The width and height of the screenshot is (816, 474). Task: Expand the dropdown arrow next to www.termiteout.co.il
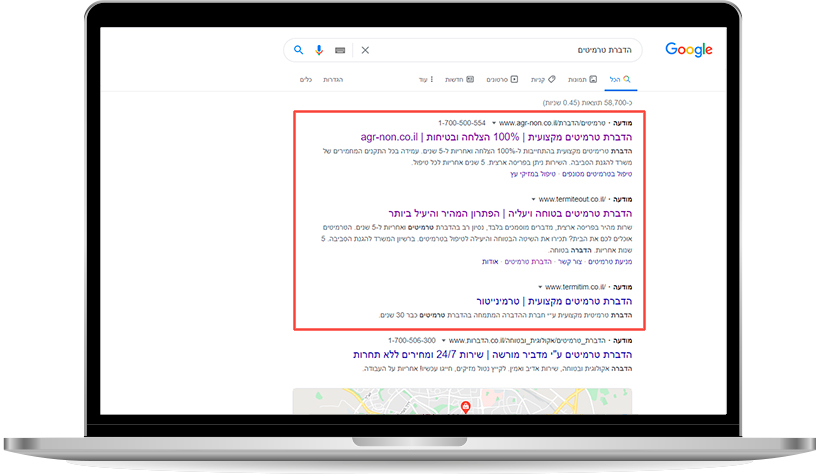533,199
